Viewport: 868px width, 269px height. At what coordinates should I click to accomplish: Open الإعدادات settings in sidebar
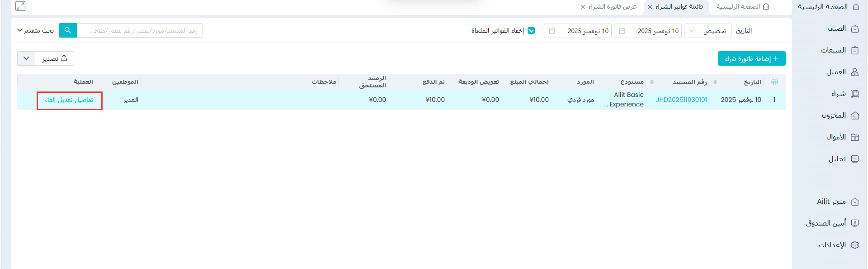[838, 245]
